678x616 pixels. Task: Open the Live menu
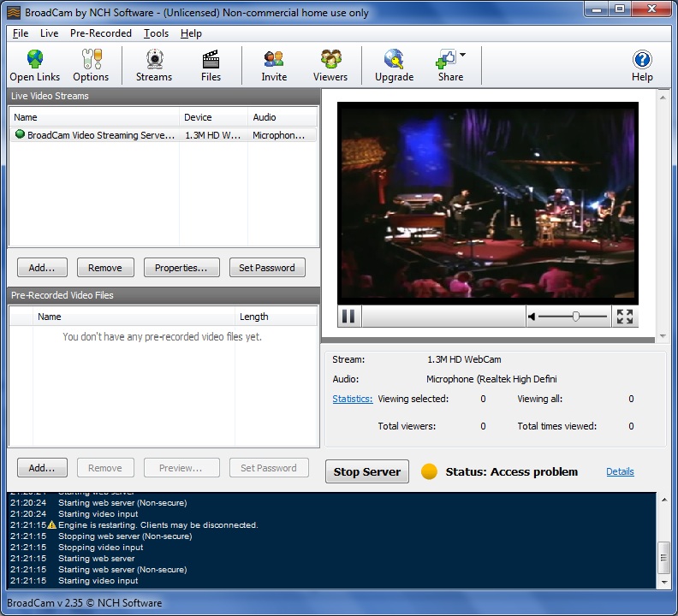[50, 33]
